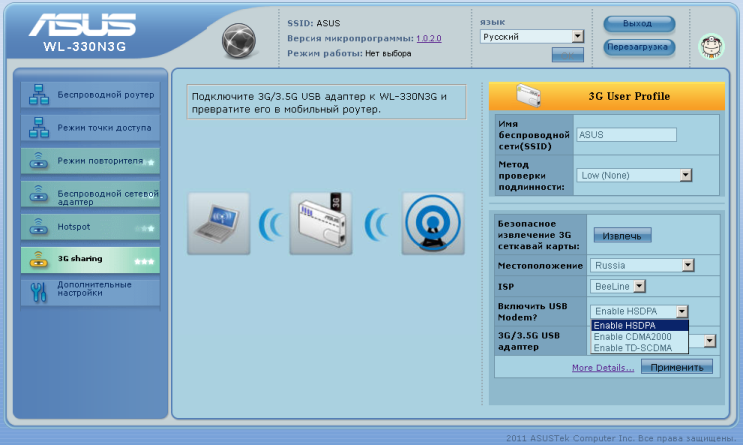Switch to Hotspot mode in sidebar
The height and width of the screenshot is (445, 743).
point(90,227)
